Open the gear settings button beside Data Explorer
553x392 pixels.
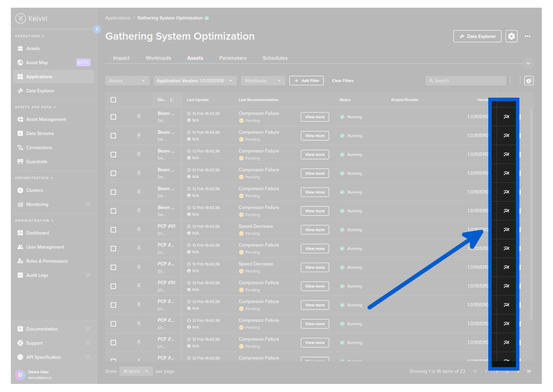pos(511,36)
